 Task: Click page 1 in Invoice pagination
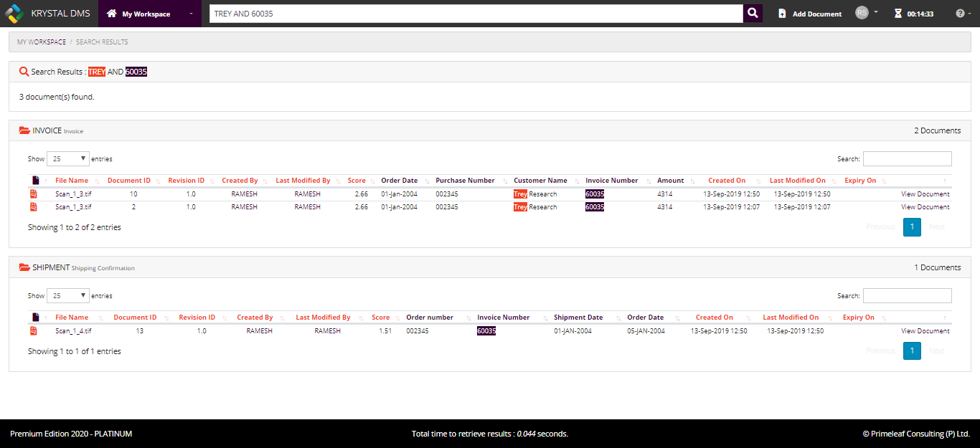pos(911,227)
